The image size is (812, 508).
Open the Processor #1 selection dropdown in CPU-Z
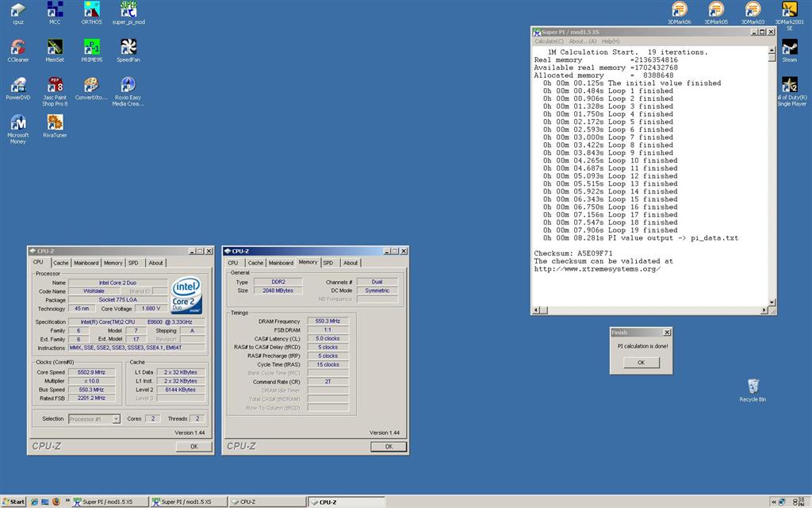[x=117, y=419]
